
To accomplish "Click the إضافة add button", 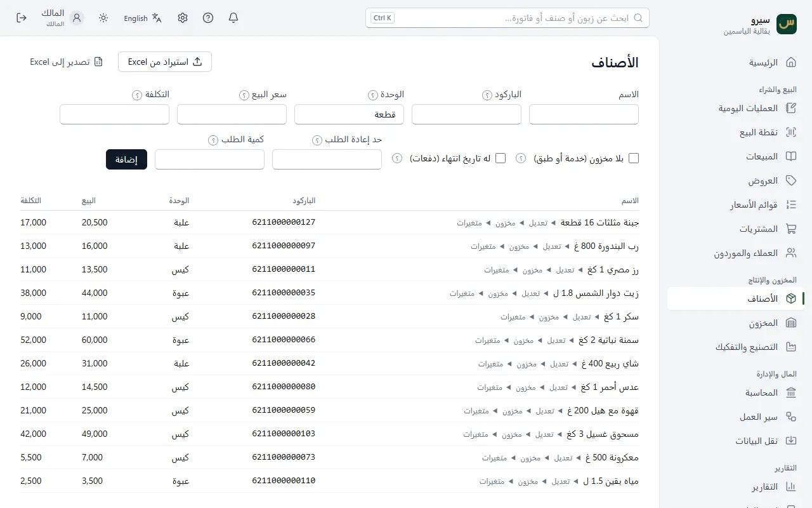I will click(126, 159).
